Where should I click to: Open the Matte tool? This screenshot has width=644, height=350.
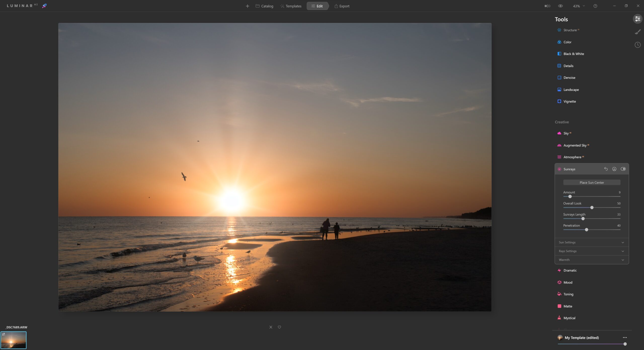(565, 306)
